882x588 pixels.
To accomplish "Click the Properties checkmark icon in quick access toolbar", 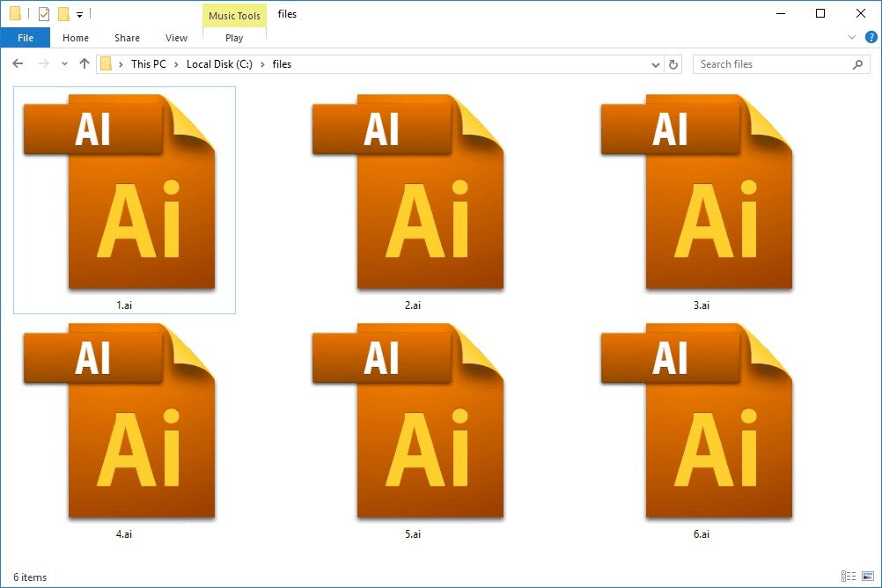I will coord(42,13).
